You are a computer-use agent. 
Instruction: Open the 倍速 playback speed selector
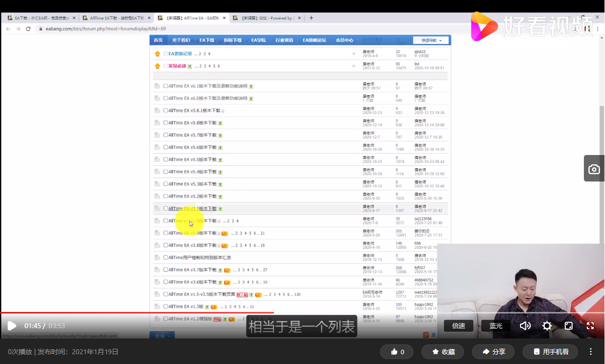point(458,326)
